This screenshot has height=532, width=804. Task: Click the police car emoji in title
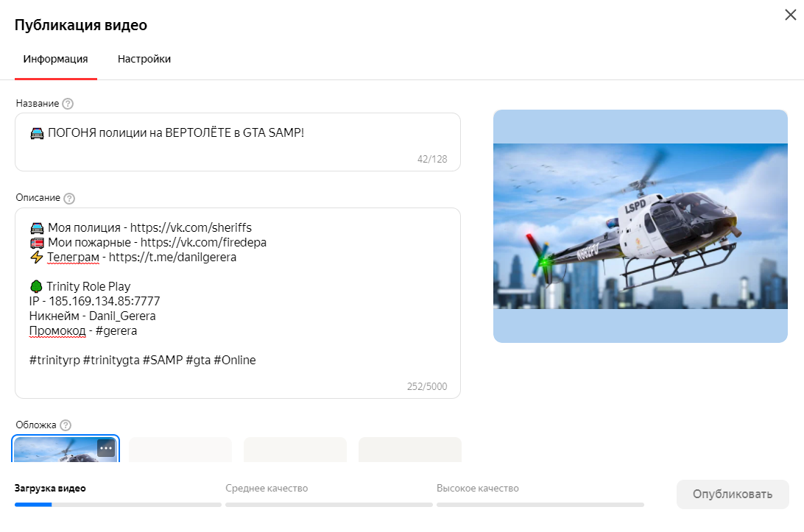[x=37, y=133]
